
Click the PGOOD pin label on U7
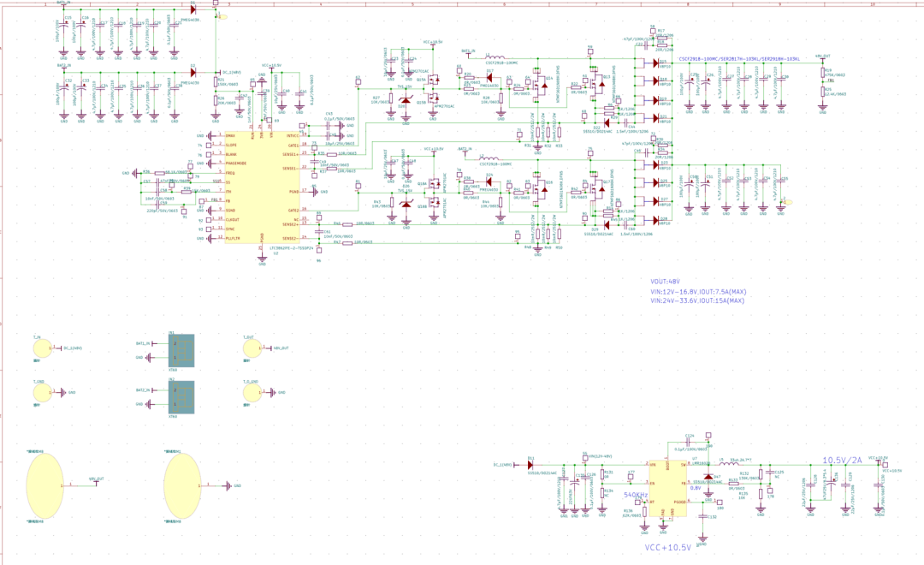pyautogui.click(x=680, y=502)
